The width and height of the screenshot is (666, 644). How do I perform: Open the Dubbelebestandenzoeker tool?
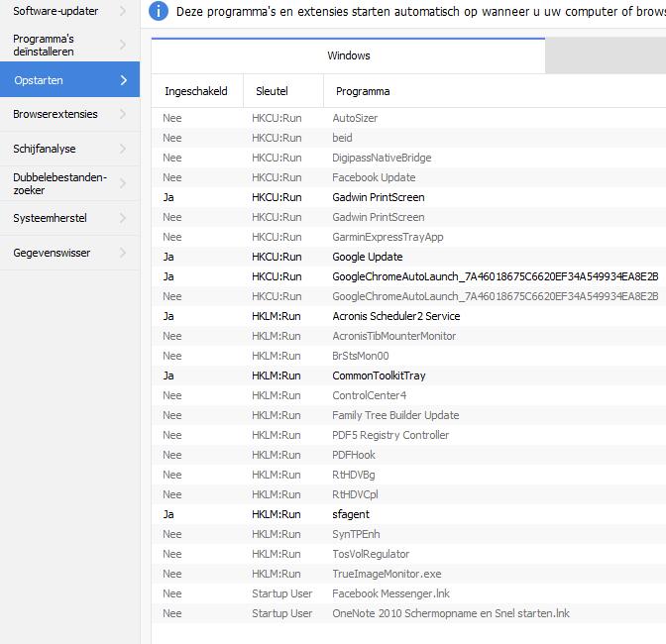(x=59, y=183)
